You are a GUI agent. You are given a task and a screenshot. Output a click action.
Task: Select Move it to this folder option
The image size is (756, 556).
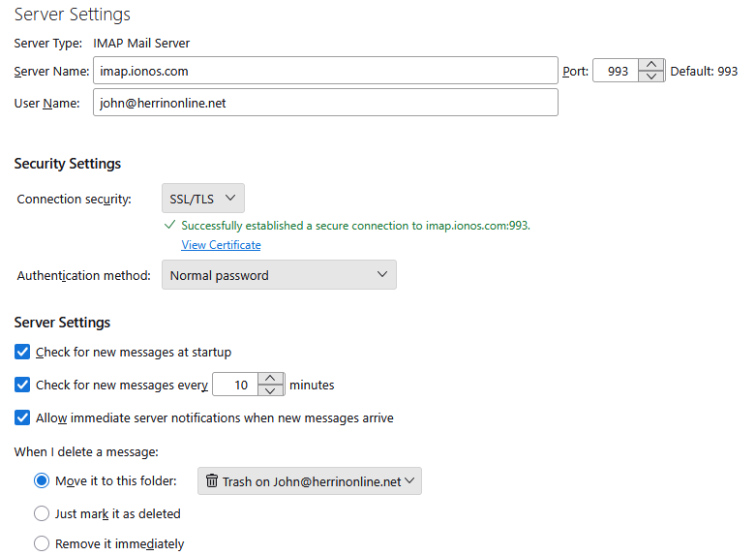coord(42,481)
